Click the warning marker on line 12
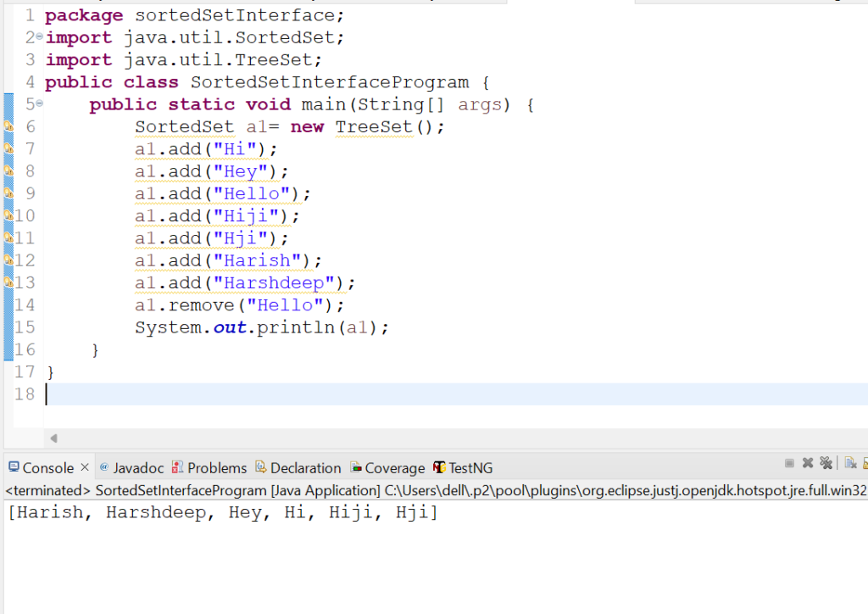This screenshot has width=868, height=614. coord(8,260)
